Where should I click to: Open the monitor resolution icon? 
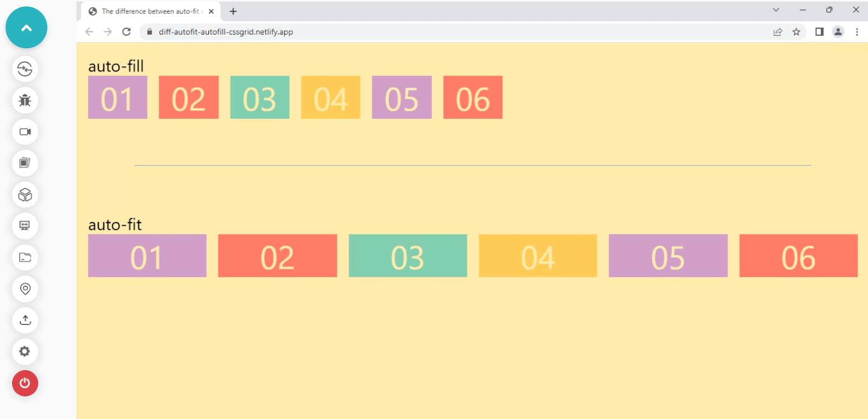[x=25, y=226]
